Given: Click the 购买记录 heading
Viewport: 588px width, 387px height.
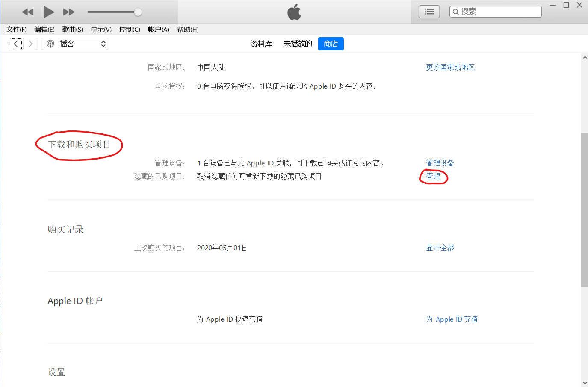Looking at the screenshot, I should 65,230.
